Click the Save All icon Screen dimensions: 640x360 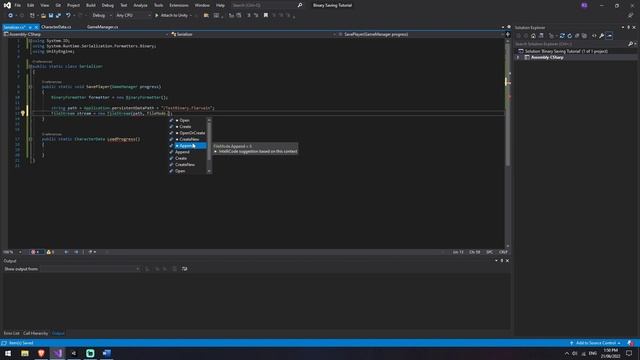(x=58, y=16)
